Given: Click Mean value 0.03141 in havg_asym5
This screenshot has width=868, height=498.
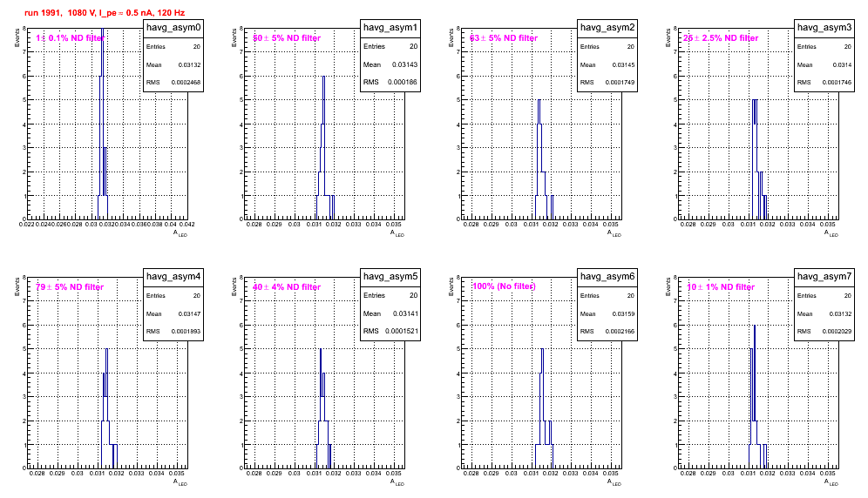Looking at the screenshot, I should click(x=404, y=313).
